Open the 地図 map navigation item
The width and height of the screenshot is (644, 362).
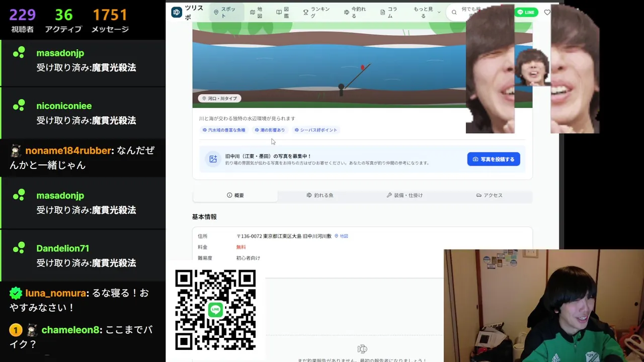257,12
